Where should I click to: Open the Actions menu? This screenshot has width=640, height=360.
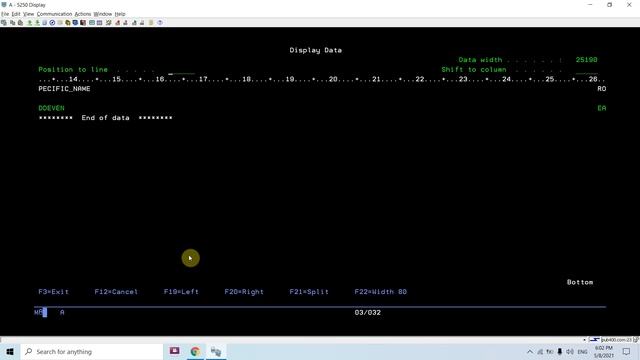coord(82,14)
